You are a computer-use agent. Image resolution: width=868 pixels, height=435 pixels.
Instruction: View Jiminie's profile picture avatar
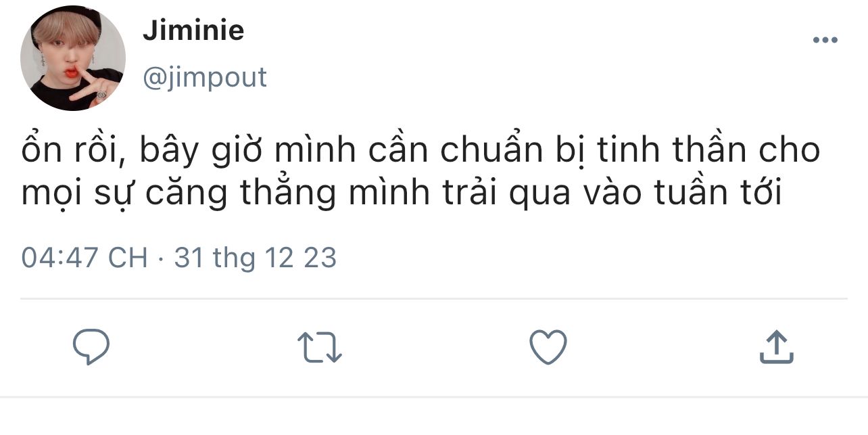pos(73,58)
